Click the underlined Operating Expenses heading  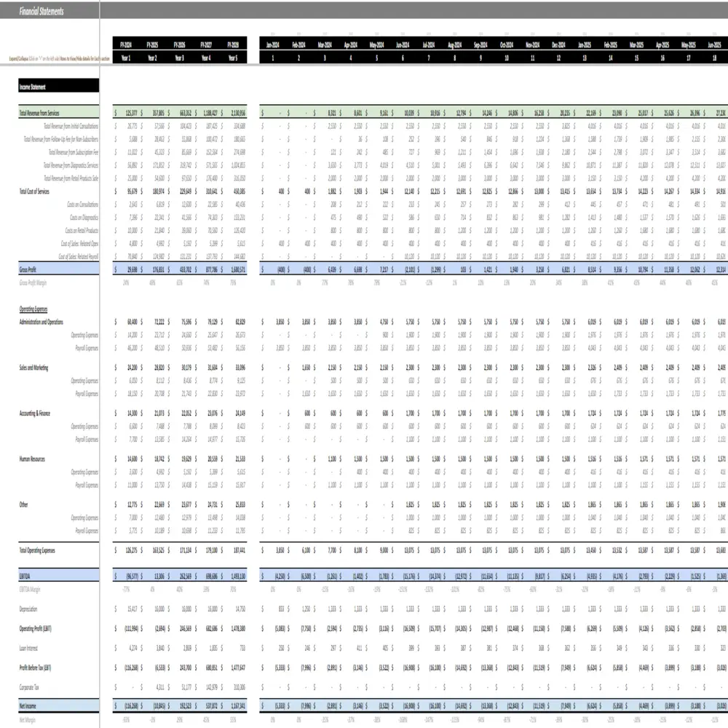pyautogui.click(x=33, y=309)
